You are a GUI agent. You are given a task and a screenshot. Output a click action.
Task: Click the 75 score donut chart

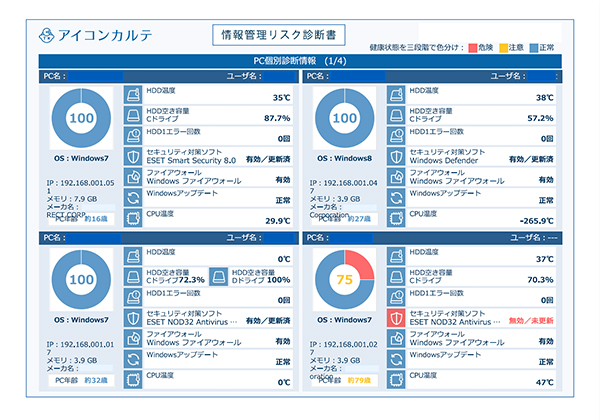click(344, 280)
